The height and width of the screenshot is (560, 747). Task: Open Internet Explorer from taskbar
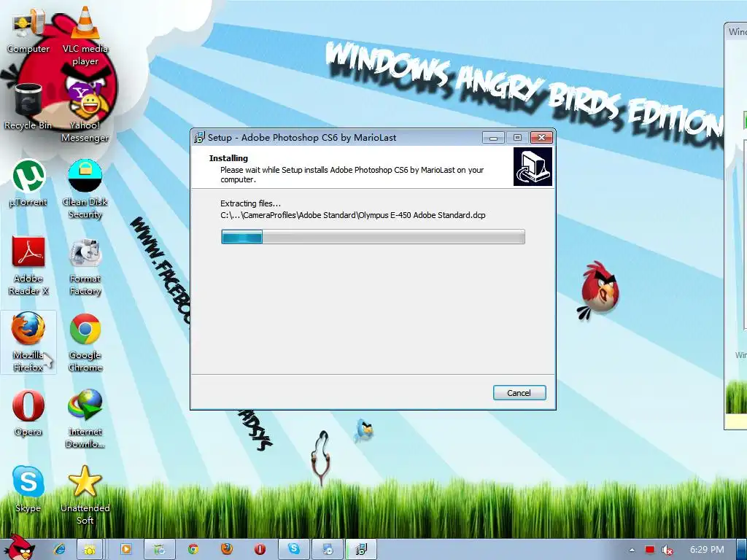coord(60,549)
